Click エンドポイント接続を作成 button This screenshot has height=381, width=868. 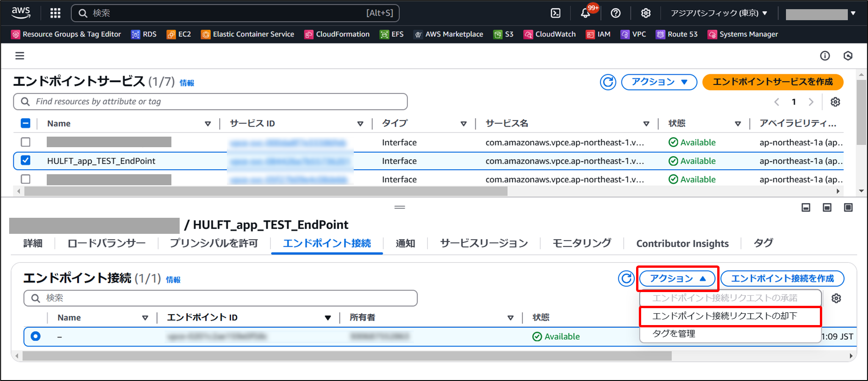click(782, 278)
